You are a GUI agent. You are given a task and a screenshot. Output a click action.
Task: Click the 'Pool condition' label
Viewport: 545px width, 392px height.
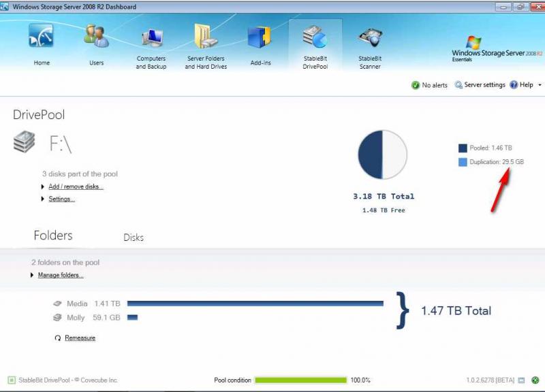click(232, 380)
